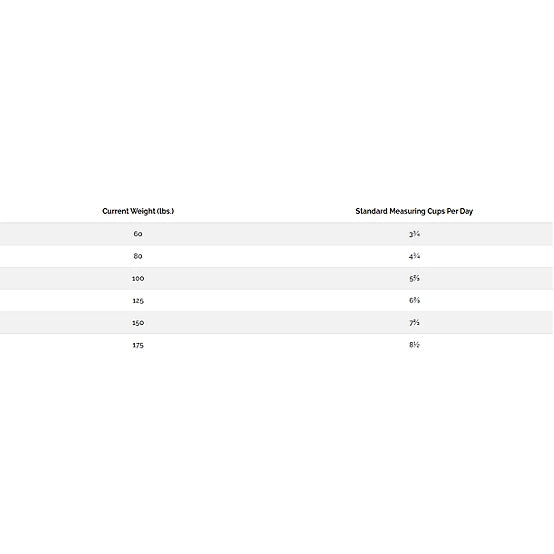
Task: Click the Standard Measuring Cups Per Day header
Action: pyautogui.click(x=414, y=211)
